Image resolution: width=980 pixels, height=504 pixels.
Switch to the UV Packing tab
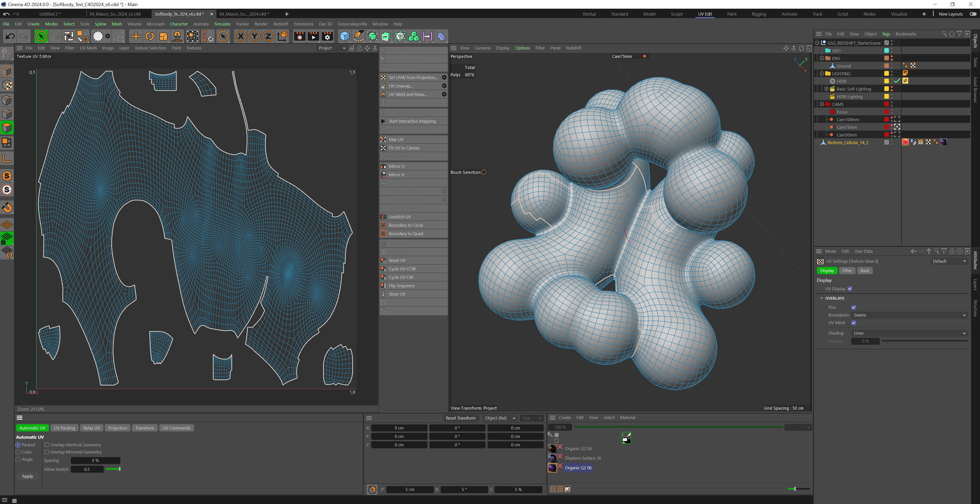tap(64, 428)
